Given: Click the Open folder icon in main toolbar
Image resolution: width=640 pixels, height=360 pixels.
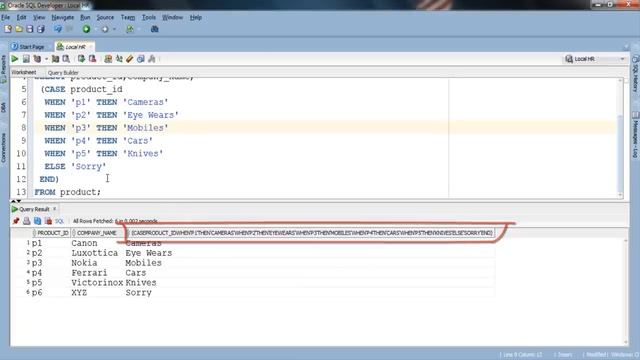Looking at the screenshot, I should pyautogui.click(x=19, y=29).
